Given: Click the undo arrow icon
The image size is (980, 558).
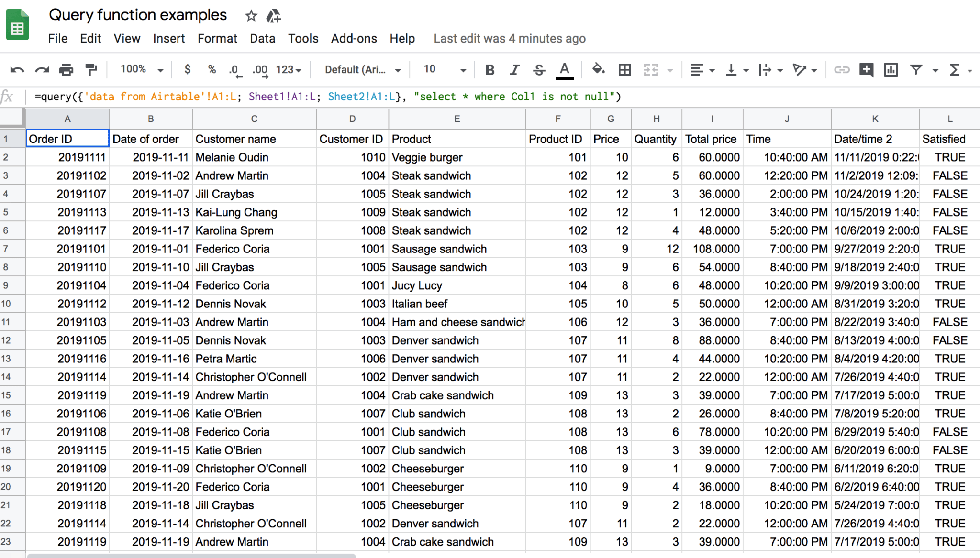Looking at the screenshot, I should click(x=17, y=70).
